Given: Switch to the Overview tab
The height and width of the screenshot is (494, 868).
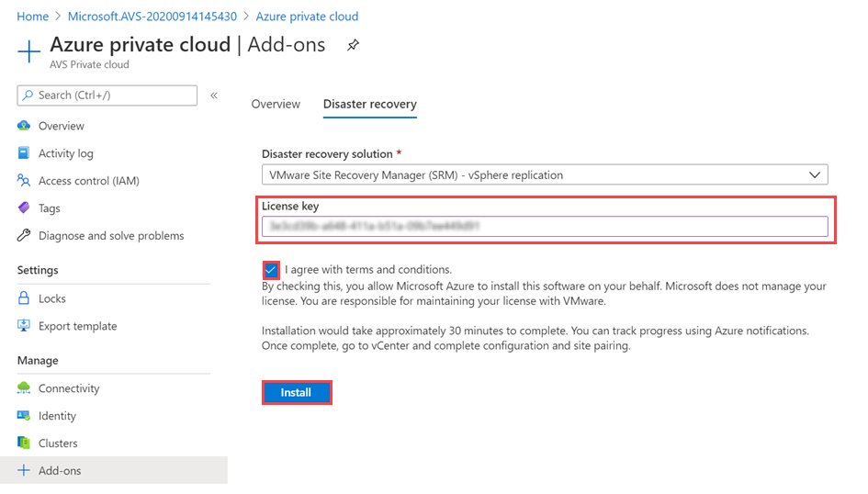Looking at the screenshot, I should click(x=276, y=104).
